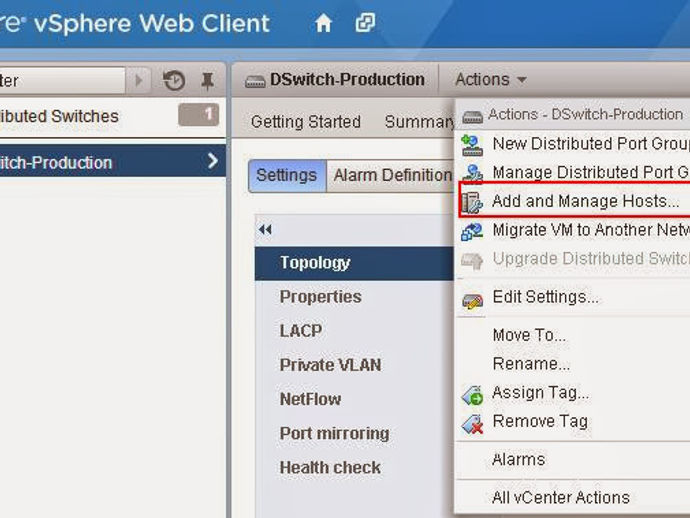Click the Upgrade Distributed Switch icon
690x518 pixels.
point(472,260)
